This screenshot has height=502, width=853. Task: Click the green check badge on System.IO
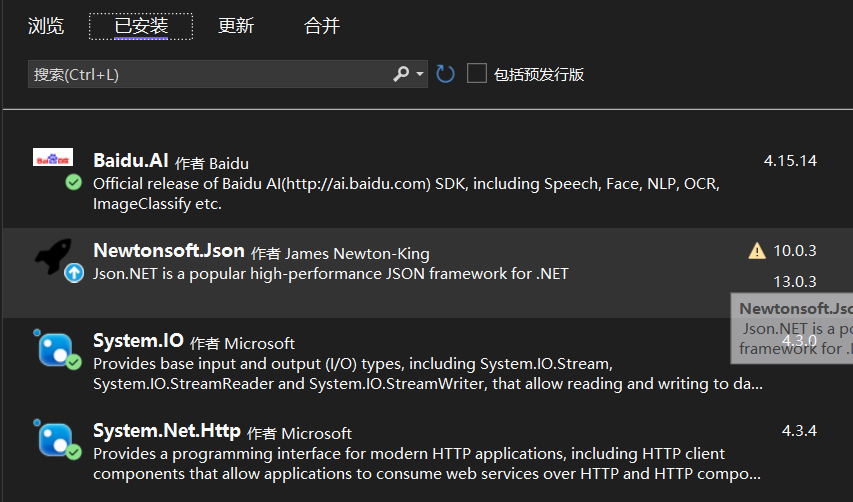(x=73, y=362)
